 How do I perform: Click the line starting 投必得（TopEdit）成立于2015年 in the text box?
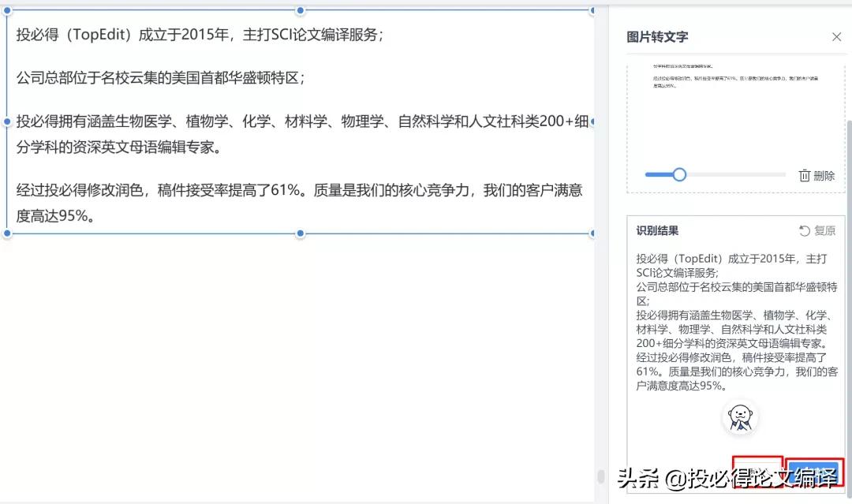[200, 35]
